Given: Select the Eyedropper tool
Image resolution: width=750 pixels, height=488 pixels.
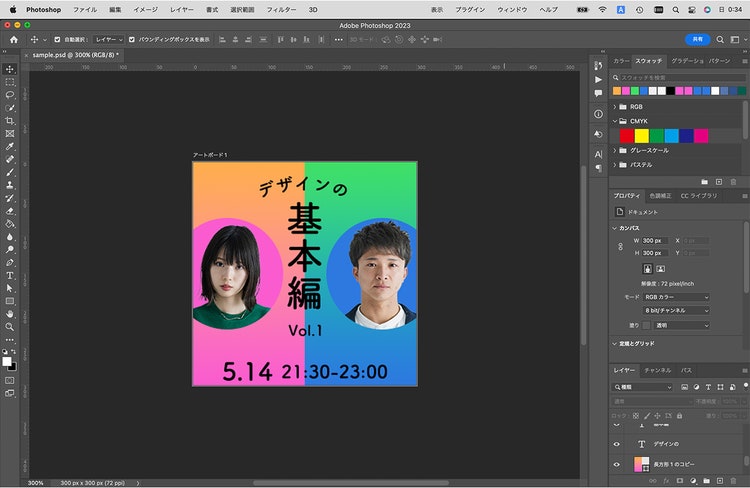Looking at the screenshot, I should [x=10, y=147].
